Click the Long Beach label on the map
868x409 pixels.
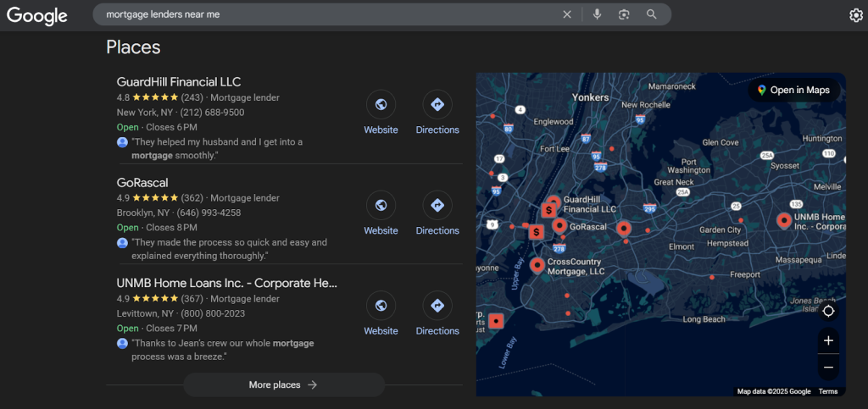point(704,319)
